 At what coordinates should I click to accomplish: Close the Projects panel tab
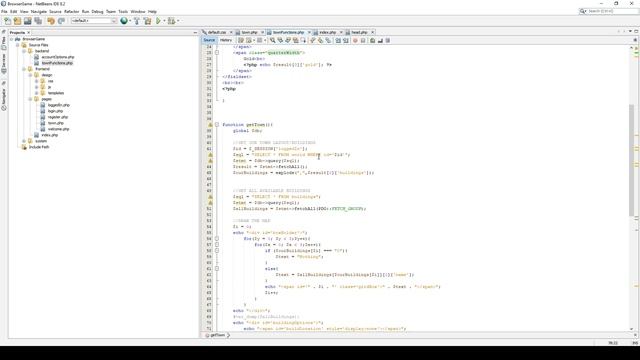tap(29, 33)
